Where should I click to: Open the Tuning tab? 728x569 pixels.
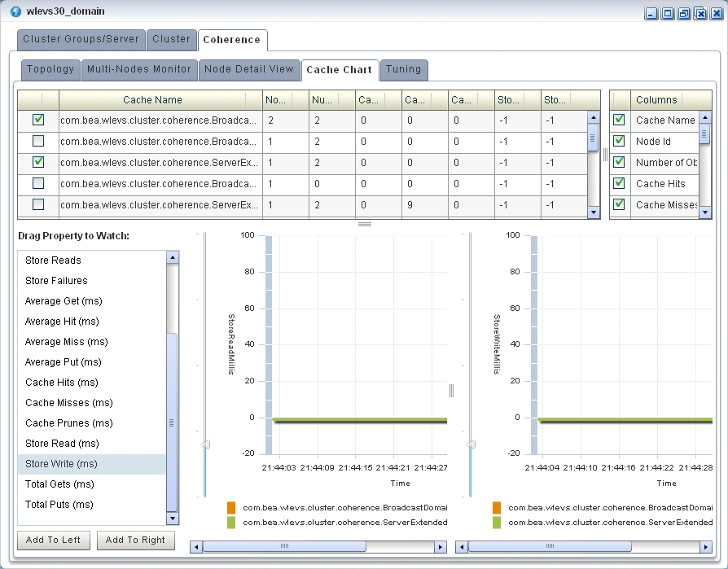(403, 70)
